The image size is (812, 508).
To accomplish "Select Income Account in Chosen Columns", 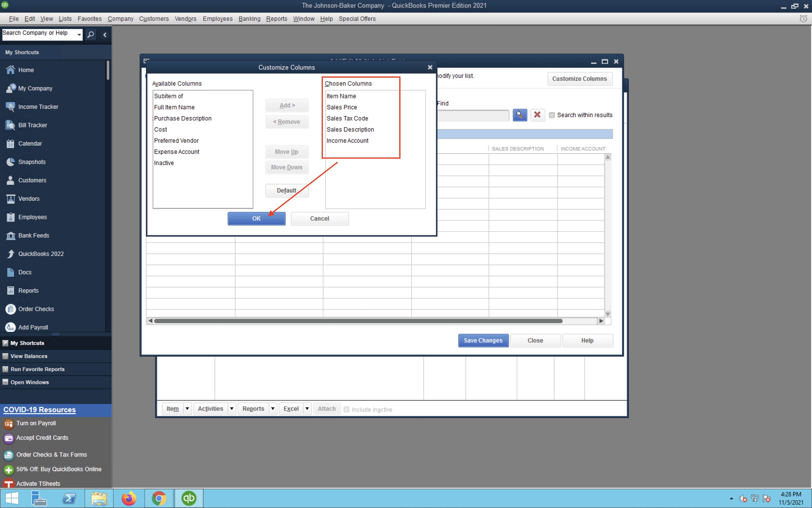I will [348, 141].
